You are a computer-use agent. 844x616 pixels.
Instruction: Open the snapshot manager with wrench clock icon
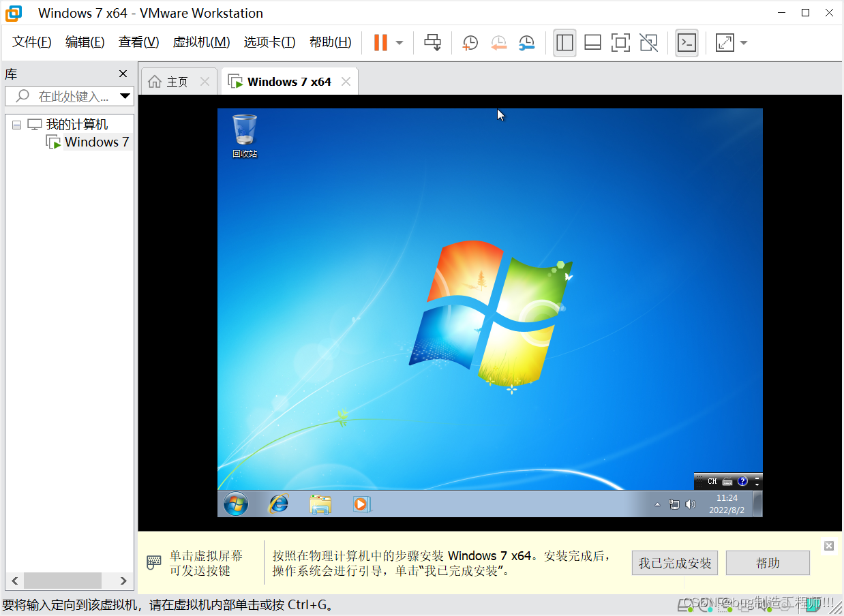(526, 43)
